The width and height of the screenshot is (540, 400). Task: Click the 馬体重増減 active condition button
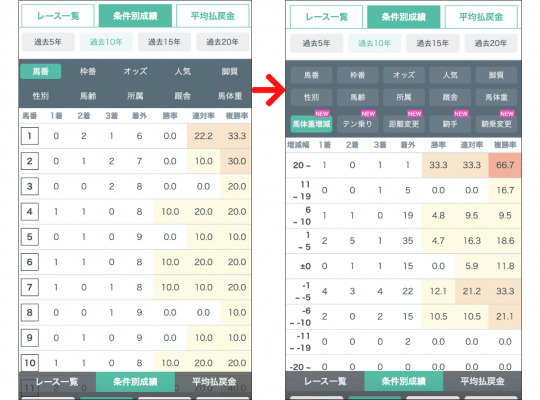tap(311, 124)
